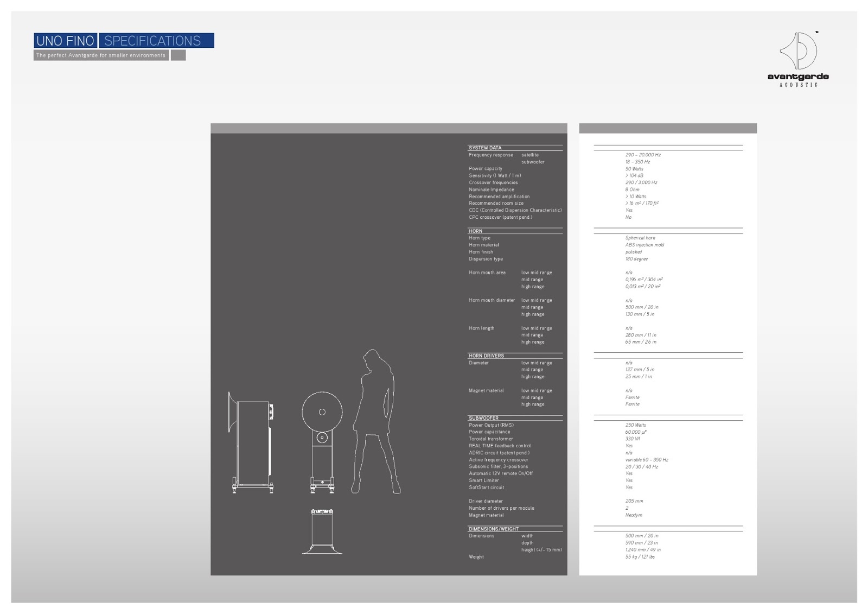868x614 pixels.
Task: Select the "Horn mouth diameter" label
Action: [x=492, y=300]
